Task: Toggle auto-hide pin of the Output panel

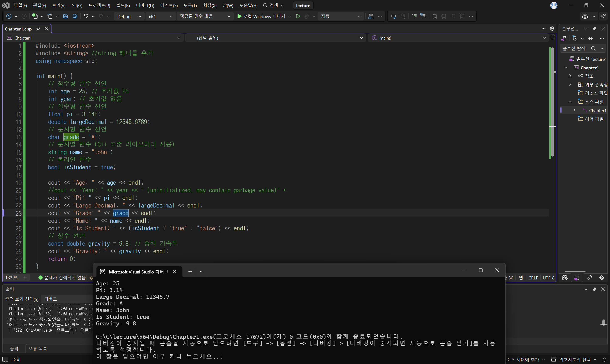Action: click(x=594, y=289)
